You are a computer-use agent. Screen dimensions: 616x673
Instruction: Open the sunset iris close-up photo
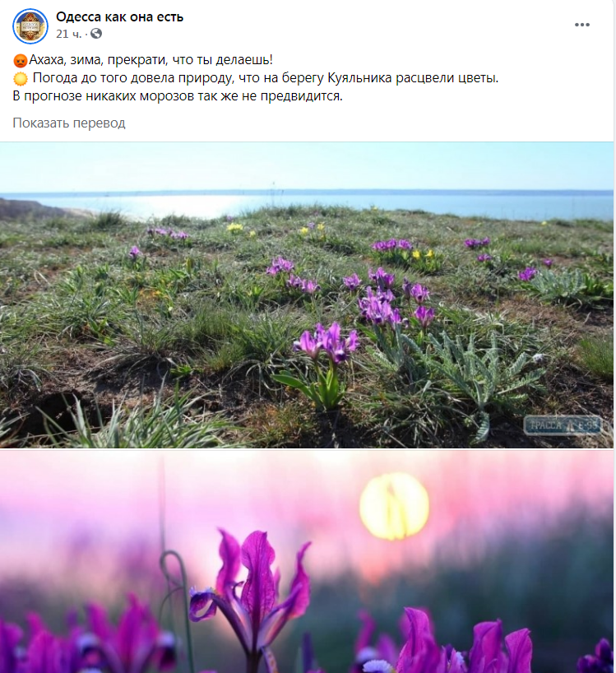(x=307, y=562)
